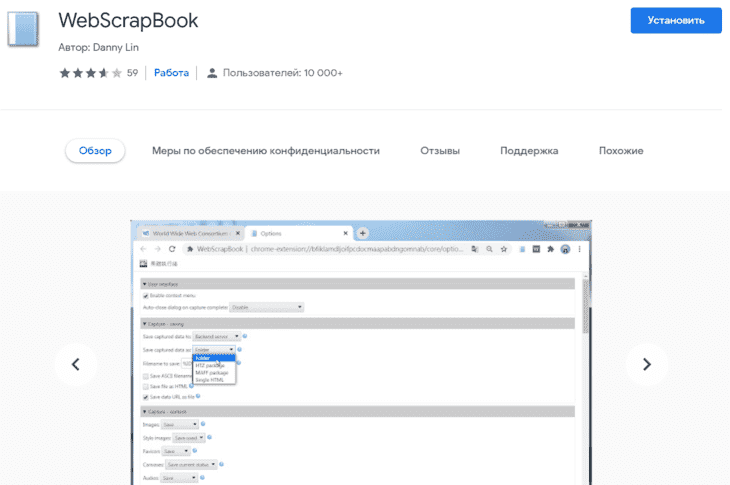Open the Похожие tab
The width and height of the screenshot is (730, 485).
point(621,151)
